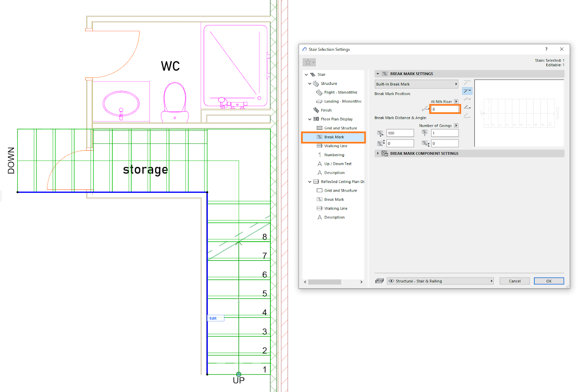Viewport: 580px width, 392px height.
Task: Click the Flight - Monolithic icon
Action: pos(319,92)
